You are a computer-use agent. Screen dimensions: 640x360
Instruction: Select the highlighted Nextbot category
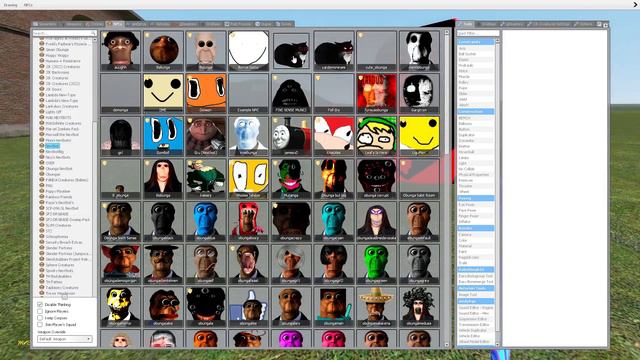[x=52, y=146]
